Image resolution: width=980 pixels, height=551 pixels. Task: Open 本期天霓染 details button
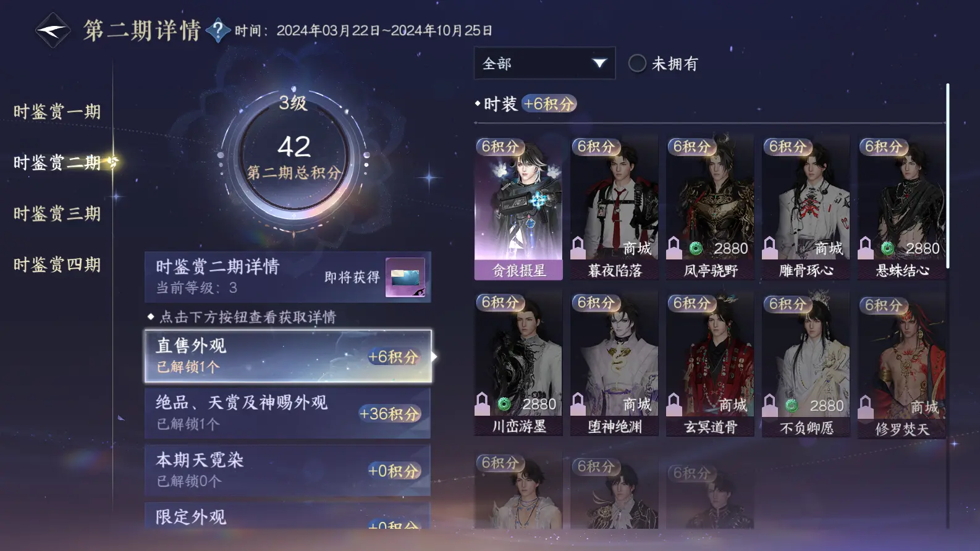(288, 470)
